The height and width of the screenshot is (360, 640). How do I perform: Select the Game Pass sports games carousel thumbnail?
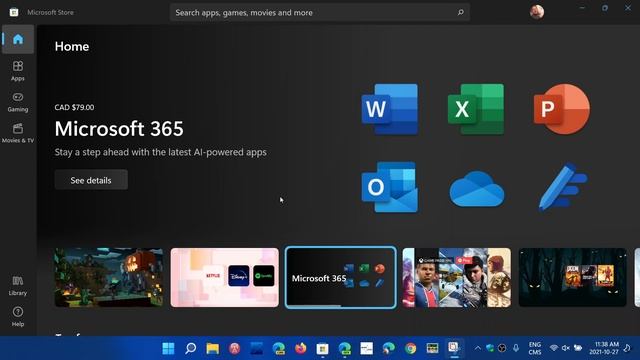[x=457, y=278]
